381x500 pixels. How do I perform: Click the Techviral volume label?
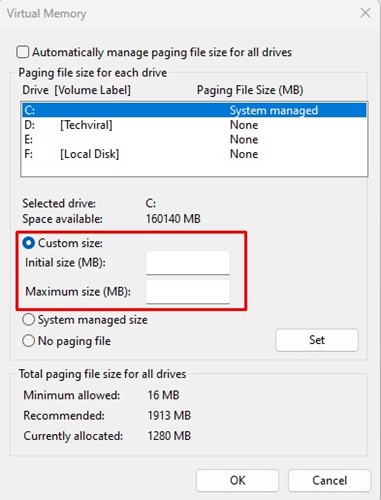point(86,125)
